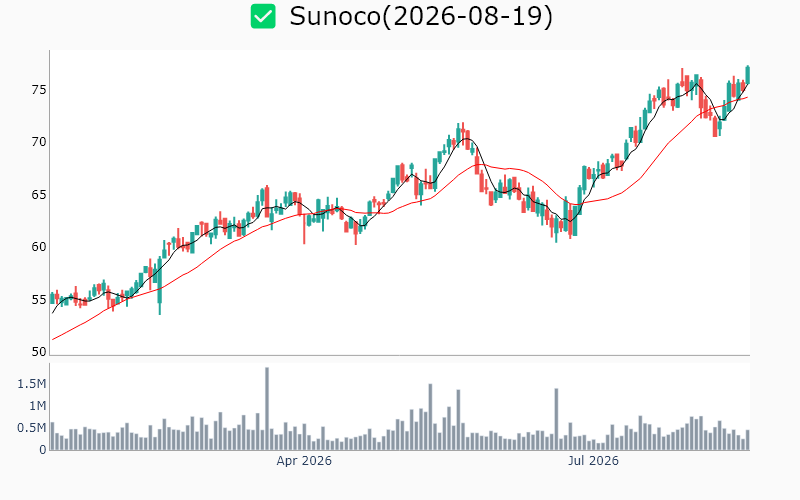
Task: Click the 50 price axis label
Action: click(x=39, y=352)
